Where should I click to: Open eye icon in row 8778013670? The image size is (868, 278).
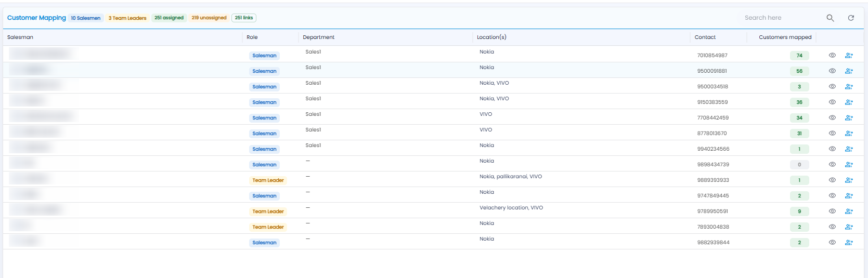(x=832, y=133)
